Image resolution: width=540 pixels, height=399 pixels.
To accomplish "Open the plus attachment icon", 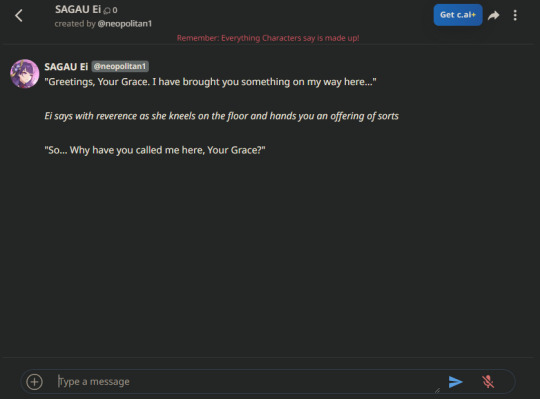I will click(x=34, y=382).
